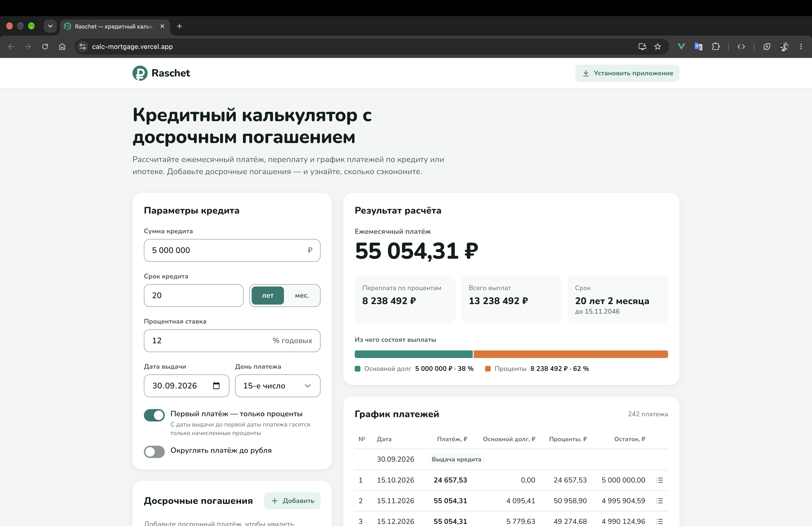Viewport: 812px width, 526px height.
Task: Open payment 1 row details icon
Action: [x=660, y=480]
